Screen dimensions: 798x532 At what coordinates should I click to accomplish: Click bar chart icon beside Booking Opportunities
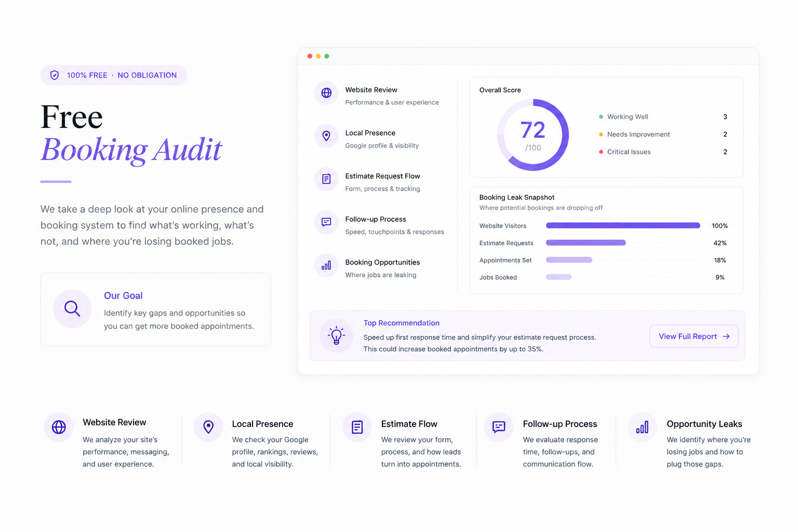[x=326, y=265]
